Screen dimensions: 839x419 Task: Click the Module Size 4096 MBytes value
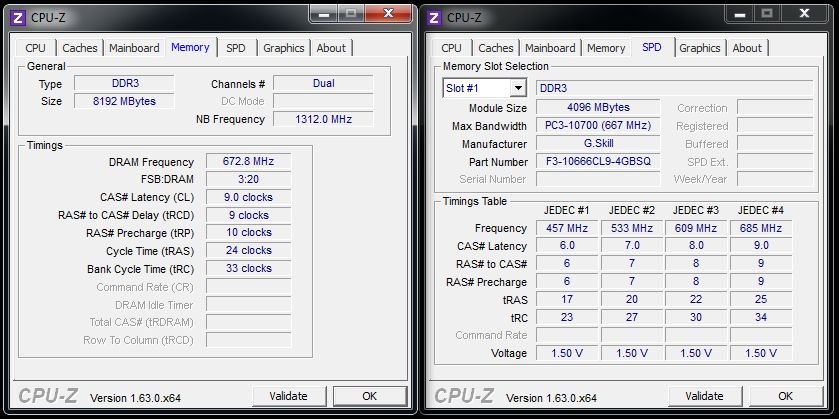pos(598,108)
